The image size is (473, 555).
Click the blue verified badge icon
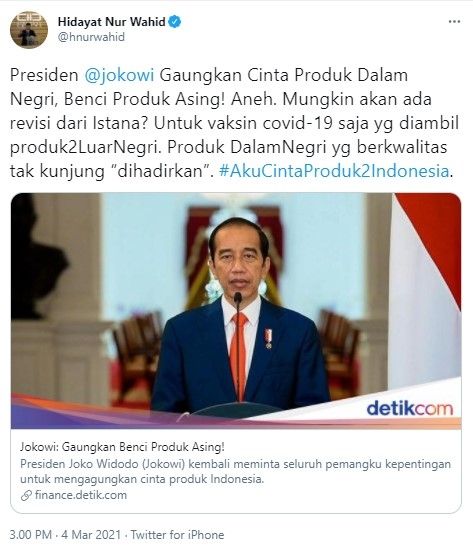[175, 22]
